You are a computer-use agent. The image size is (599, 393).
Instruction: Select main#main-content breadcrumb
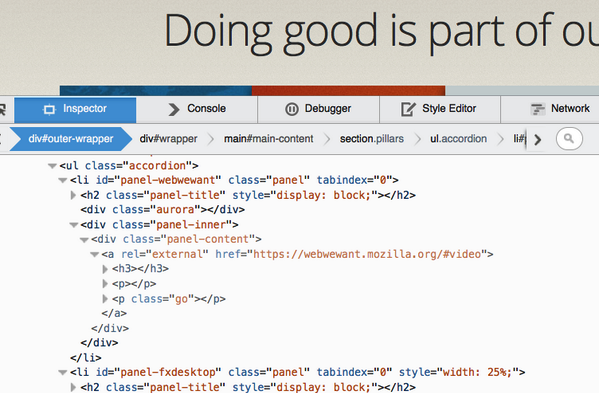[x=269, y=139]
